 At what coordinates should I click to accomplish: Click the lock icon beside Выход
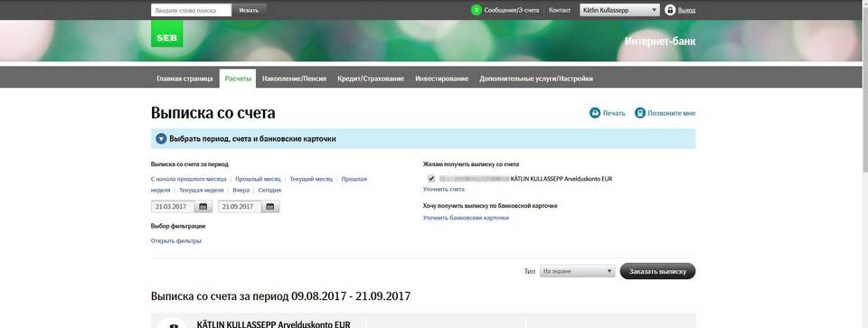click(x=670, y=10)
